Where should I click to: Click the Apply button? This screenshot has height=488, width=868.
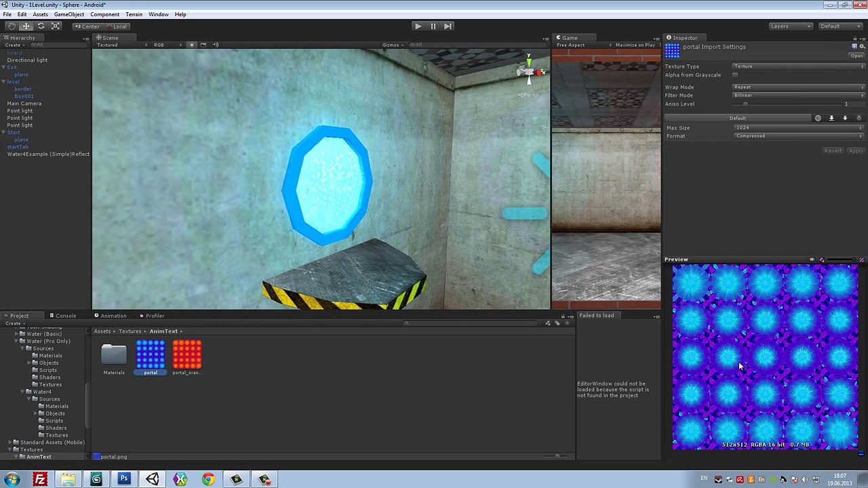point(856,151)
